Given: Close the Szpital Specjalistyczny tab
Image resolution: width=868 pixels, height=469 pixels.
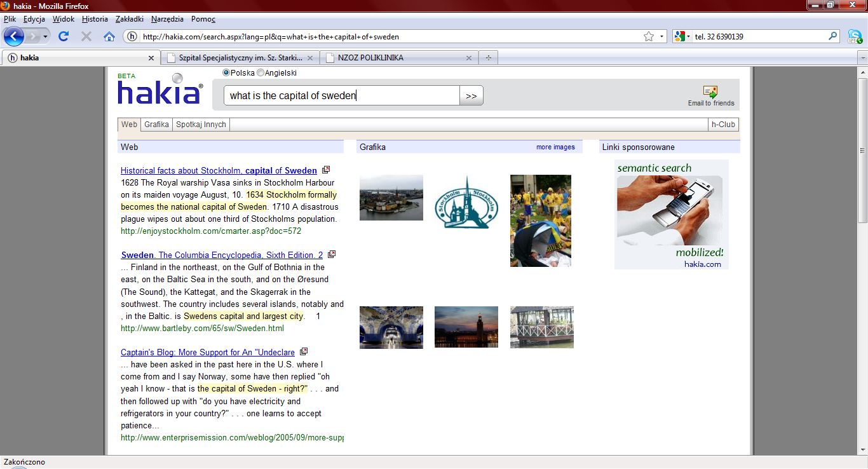Looking at the screenshot, I should coord(310,58).
